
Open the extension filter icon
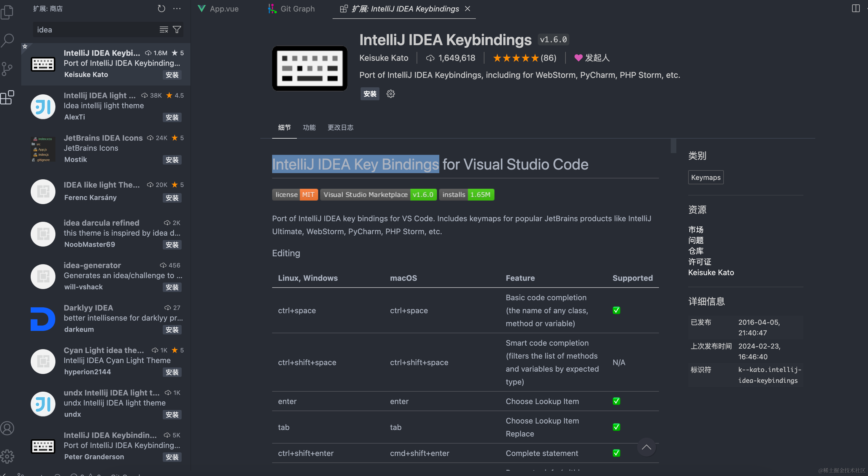177,30
